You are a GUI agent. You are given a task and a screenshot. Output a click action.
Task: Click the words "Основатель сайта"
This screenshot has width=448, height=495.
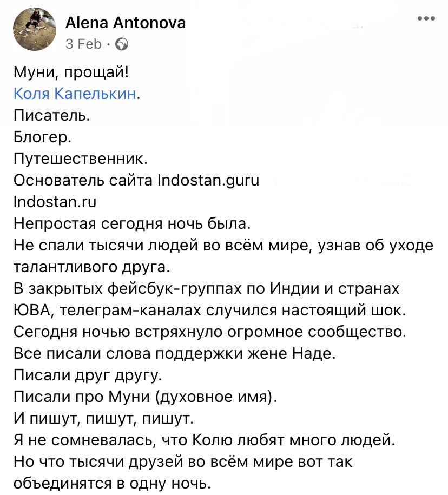point(82,181)
